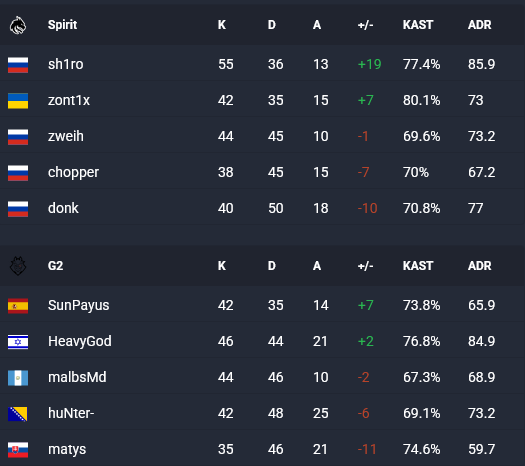This screenshot has height=466, width=525.
Task: Click the Russian flag beside donk
Action: click(18, 209)
